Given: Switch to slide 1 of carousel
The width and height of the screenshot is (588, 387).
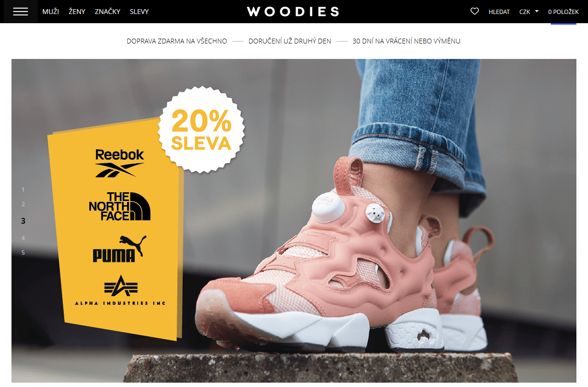Looking at the screenshot, I should point(23,190).
